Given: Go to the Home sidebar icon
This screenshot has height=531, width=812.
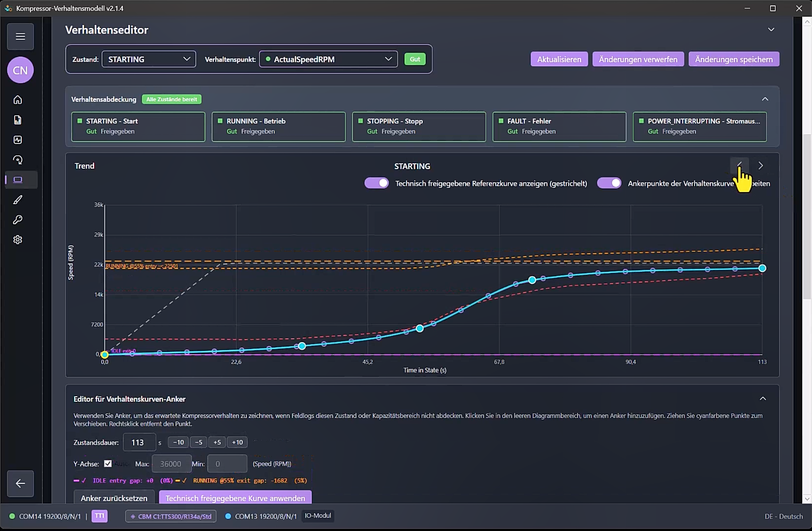Looking at the screenshot, I should click(18, 100).
